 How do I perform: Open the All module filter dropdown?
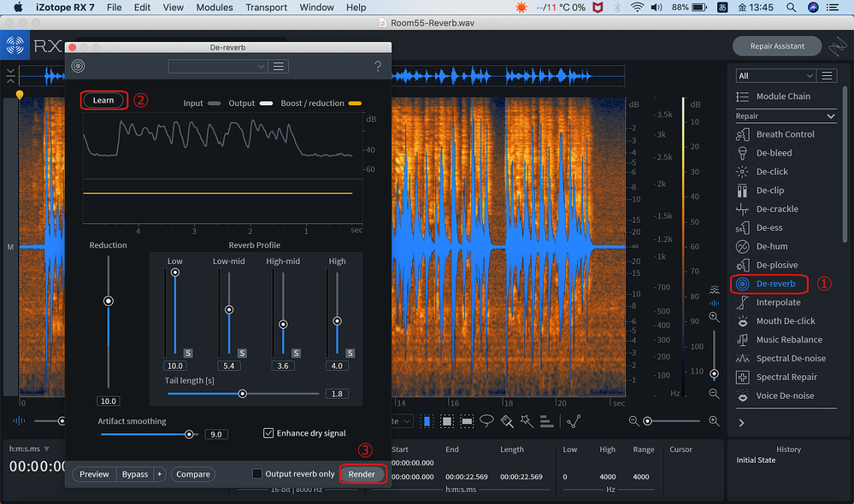click(775, 76)
